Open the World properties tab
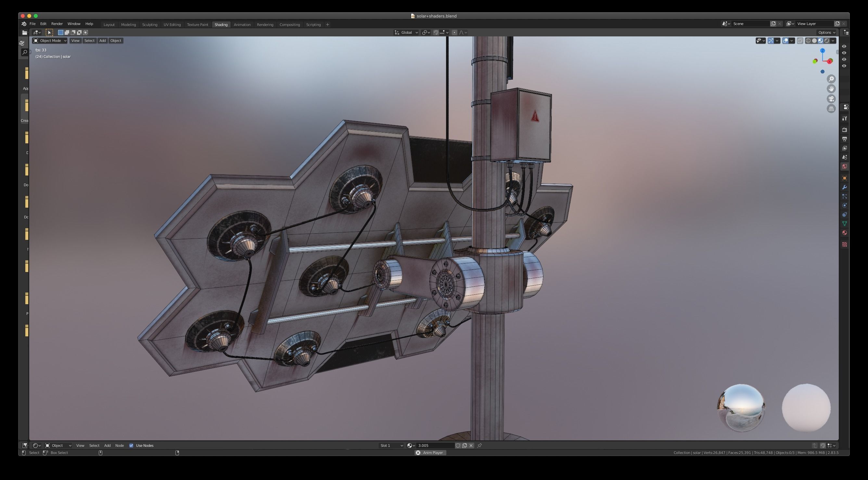This screenshot has width=868, height=480. coord(844,166)
